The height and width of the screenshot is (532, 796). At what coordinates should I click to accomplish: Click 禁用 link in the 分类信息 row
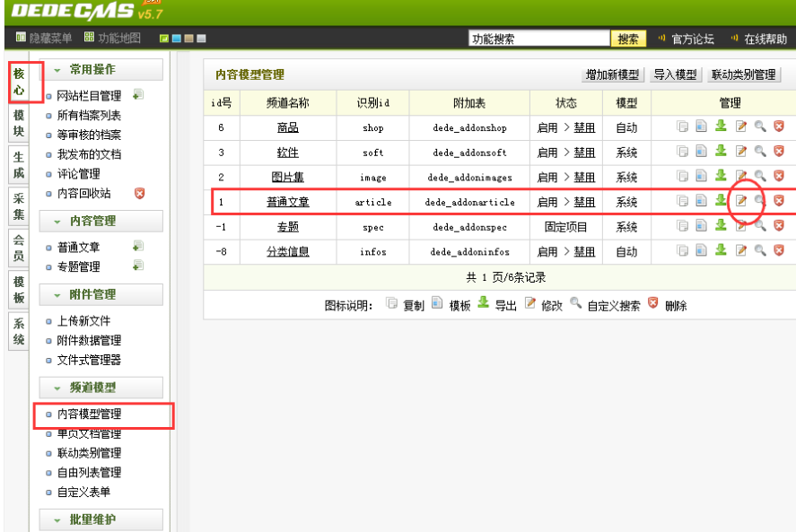tap(584, 252)
